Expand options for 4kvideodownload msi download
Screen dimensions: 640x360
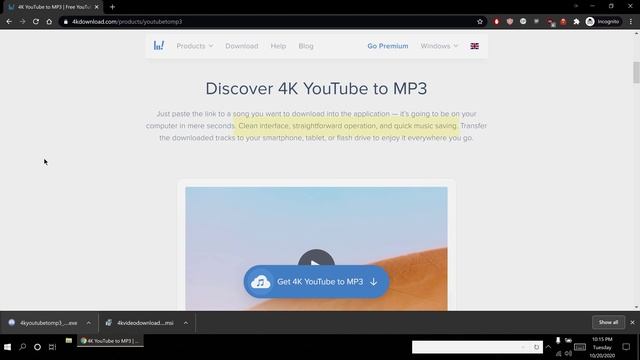pyautogui.click(x=186, y=323)
